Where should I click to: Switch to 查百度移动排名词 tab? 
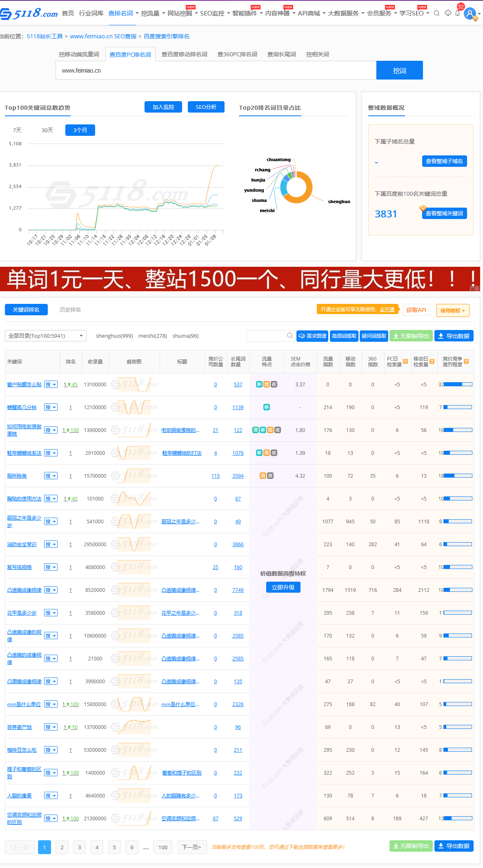(185, 54)
